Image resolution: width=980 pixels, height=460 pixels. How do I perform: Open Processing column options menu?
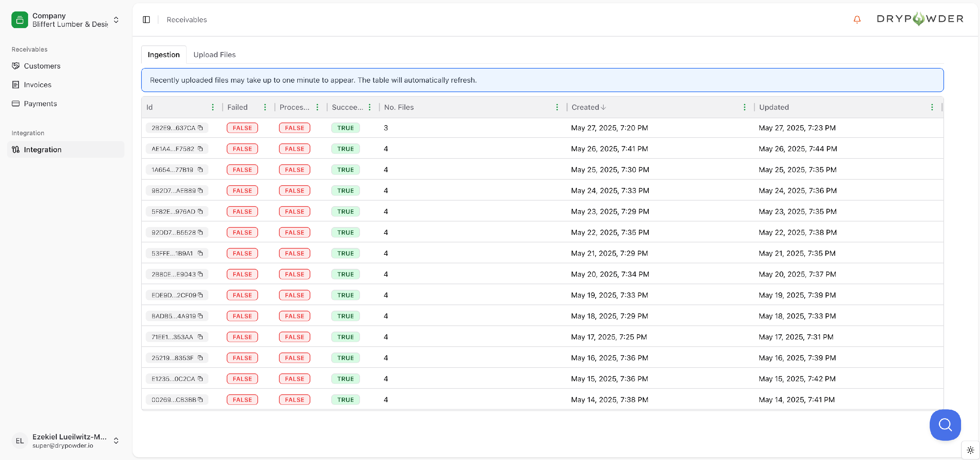317,107
